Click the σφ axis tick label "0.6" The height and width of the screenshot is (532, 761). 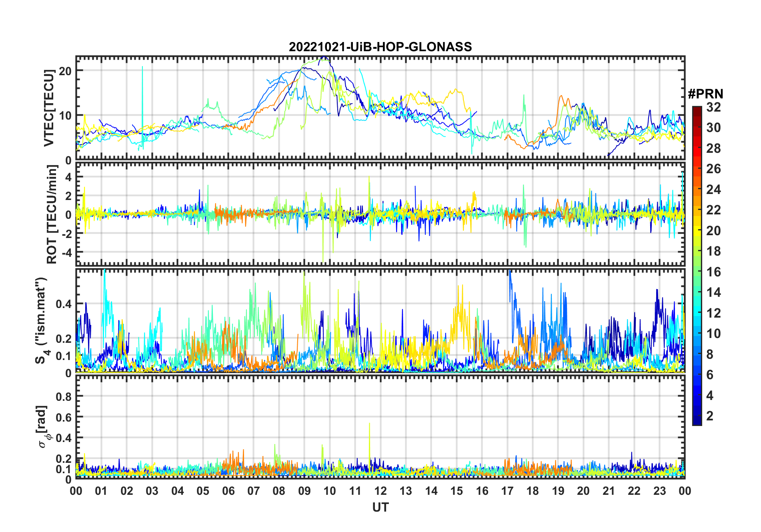click(x=64, y=417)
